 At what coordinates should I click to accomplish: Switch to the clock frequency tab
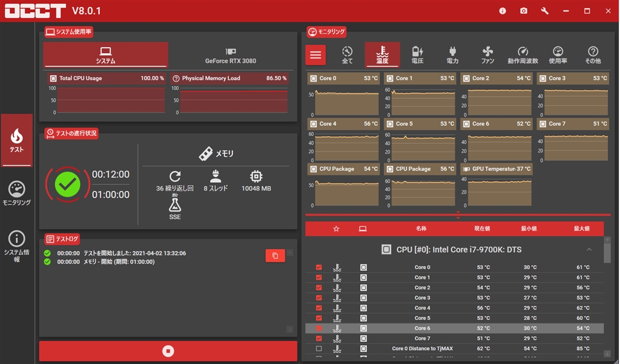click(523, 55)
